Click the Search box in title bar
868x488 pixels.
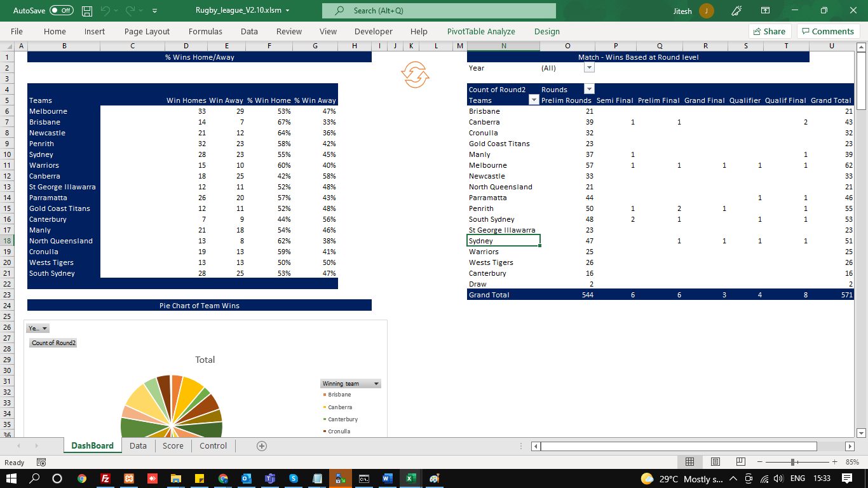438,11
